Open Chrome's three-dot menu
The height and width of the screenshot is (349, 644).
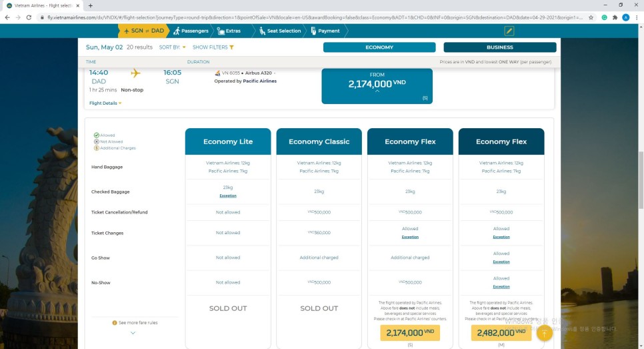click(637, 17)
